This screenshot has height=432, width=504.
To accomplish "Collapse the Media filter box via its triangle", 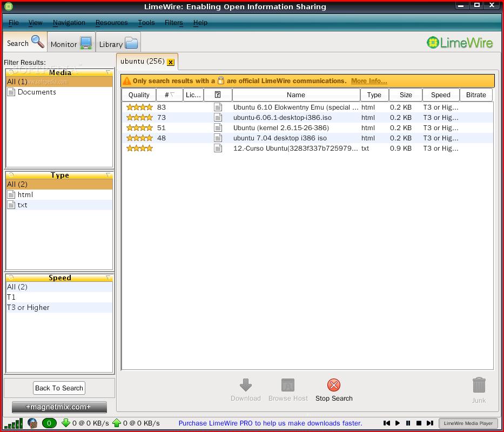I will pos(109,72).
